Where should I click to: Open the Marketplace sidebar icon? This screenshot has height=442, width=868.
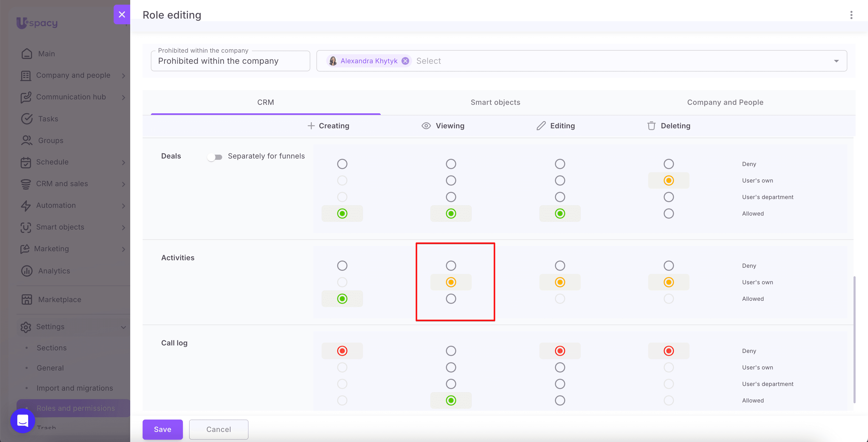tap(27, 299)
